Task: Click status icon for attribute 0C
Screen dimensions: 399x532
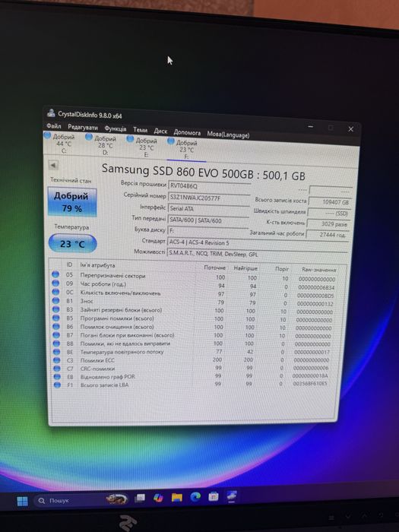Action: 55,292
